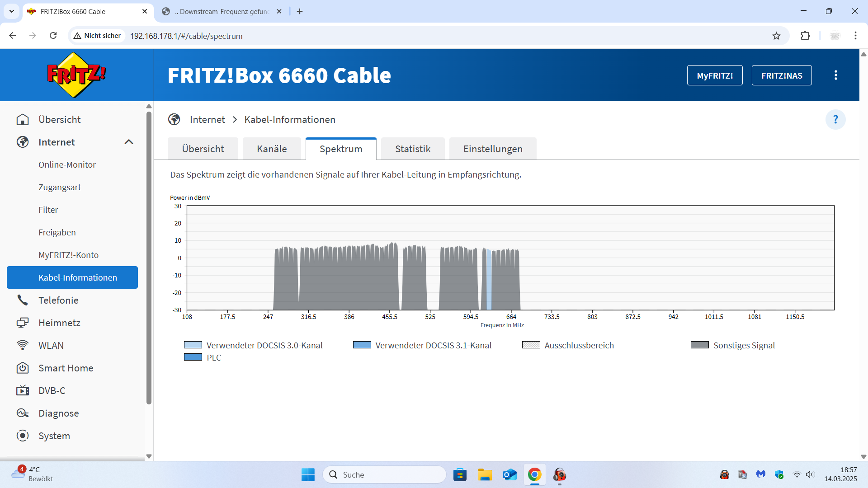The width and height of the screenshot is (868, 488).
Task: Click the Windows taskbar search field
Action: 384,474
